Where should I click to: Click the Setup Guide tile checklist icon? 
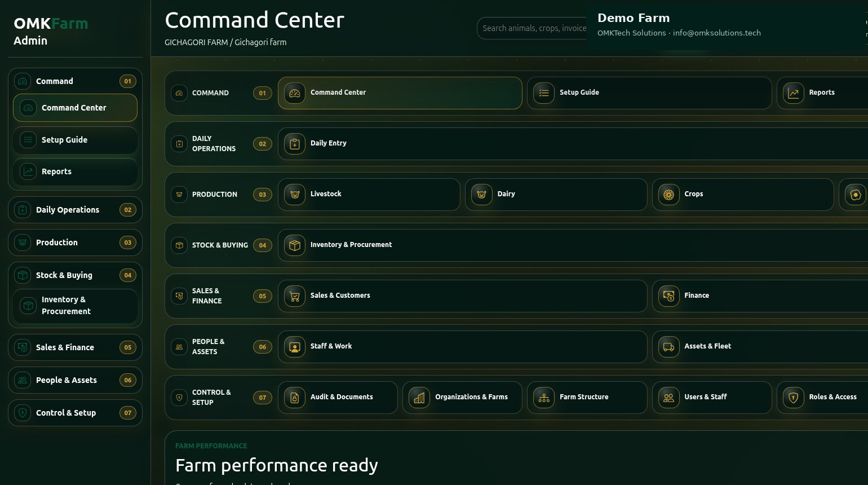coord(544,93)
